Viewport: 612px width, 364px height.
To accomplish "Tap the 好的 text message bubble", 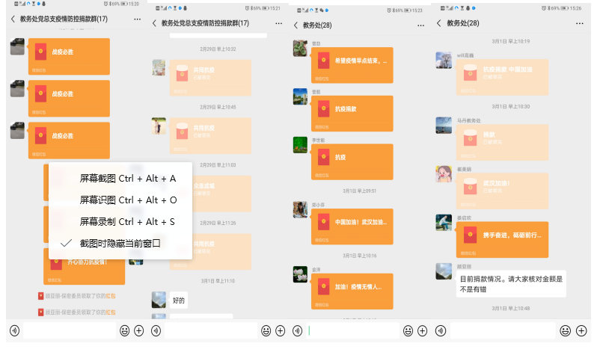I will (x=179, y=300).
